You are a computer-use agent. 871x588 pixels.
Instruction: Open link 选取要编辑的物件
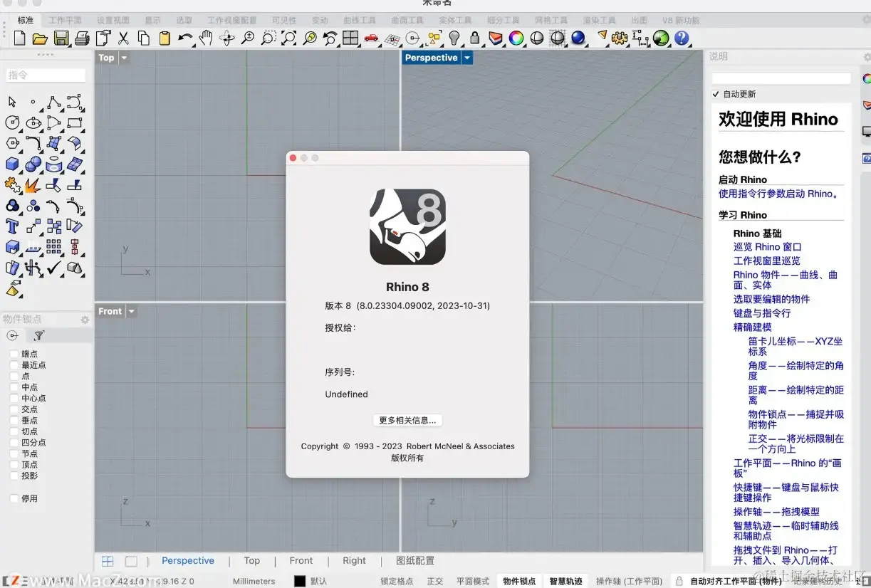point(772,299)
